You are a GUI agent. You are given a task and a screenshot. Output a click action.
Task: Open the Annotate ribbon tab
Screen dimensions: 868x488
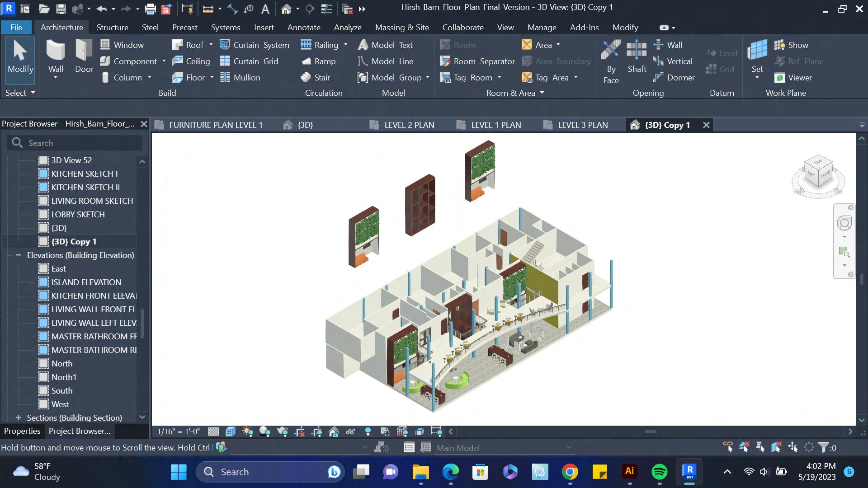[x=304, y=28]
